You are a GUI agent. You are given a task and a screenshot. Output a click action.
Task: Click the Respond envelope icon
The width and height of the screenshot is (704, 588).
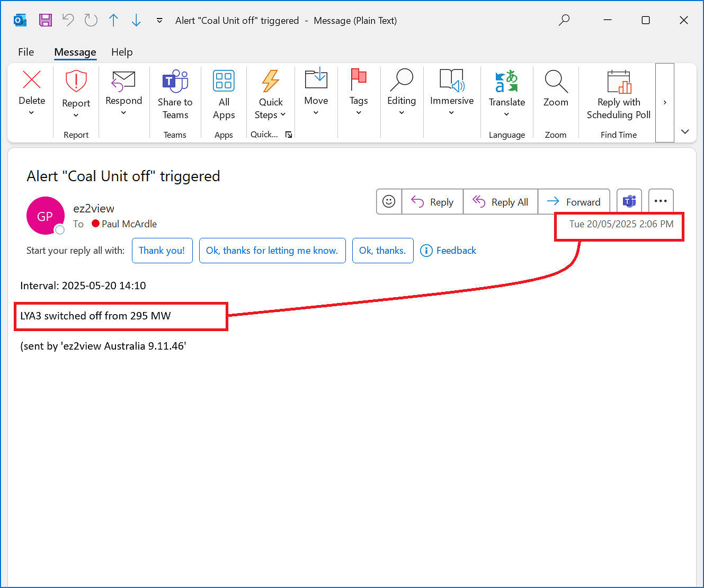coord(123,81)
